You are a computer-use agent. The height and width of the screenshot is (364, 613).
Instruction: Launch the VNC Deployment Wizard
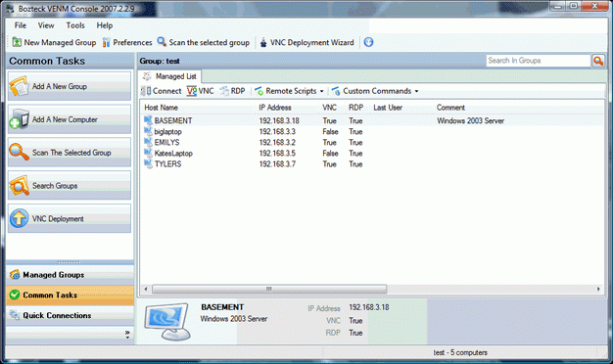click(306, 42)
